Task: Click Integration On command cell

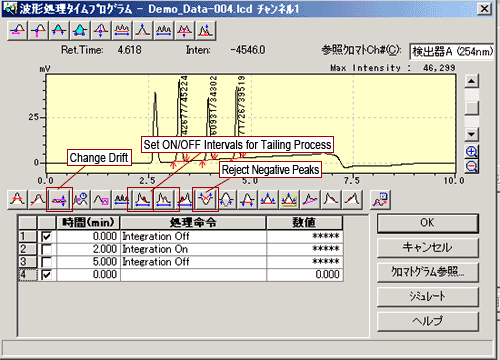Action: point(193,249)
